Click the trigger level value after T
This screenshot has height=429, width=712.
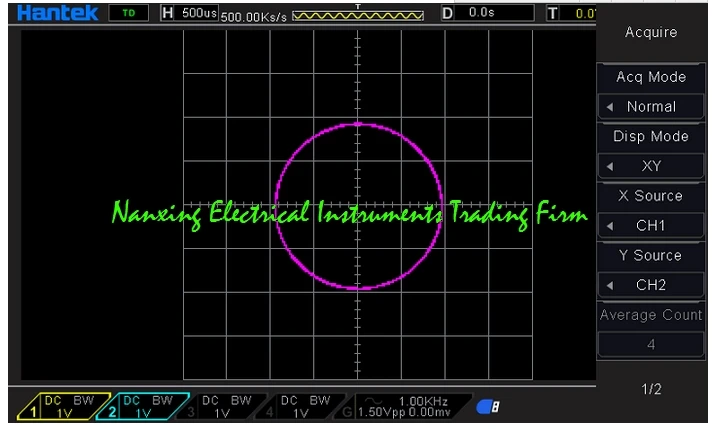(x=585, y=14)
